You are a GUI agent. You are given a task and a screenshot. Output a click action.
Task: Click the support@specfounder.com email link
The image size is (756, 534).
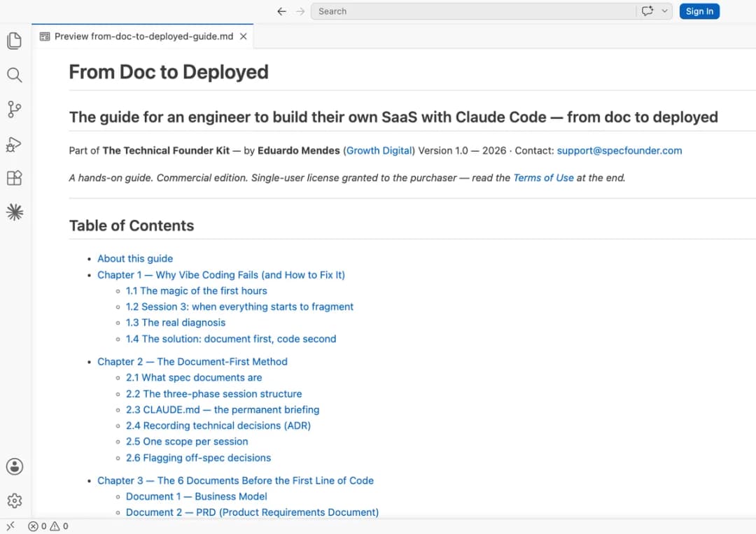point(619,150)
